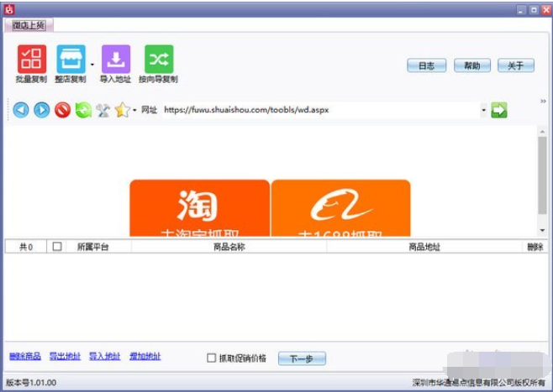Image resolution: width=553 pixels, height=392 pixels.
Task: Click the 导出地址 link
Action: (x=65, y=357)
